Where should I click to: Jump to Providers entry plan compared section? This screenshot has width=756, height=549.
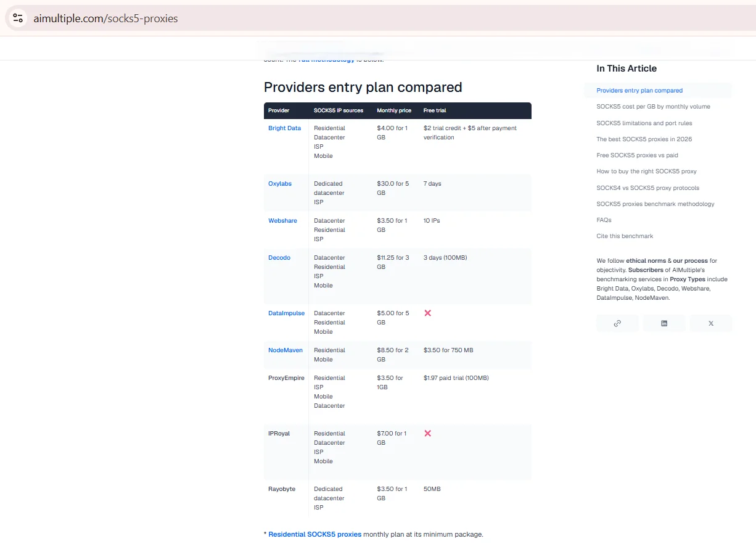pyautogui.click(x=639, y=91)
